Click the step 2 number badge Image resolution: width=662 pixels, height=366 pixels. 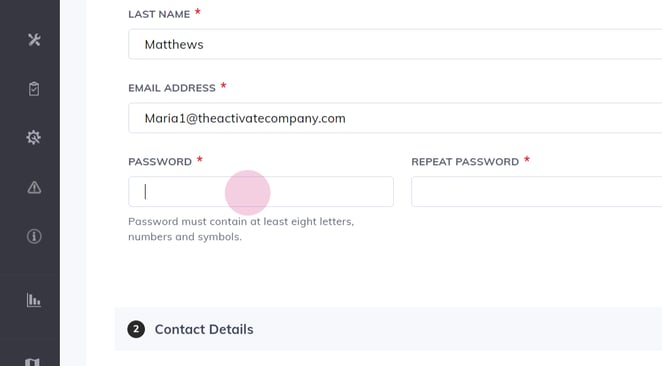pyautogui.click(x=136, y=329)
